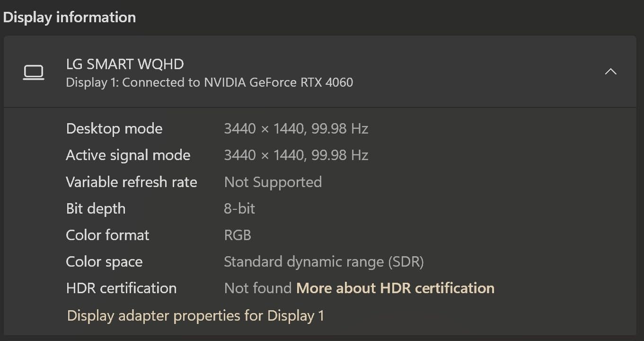Open More about HDR certification link
This screenshot has width=644, height=341.
tap(395, 288)
